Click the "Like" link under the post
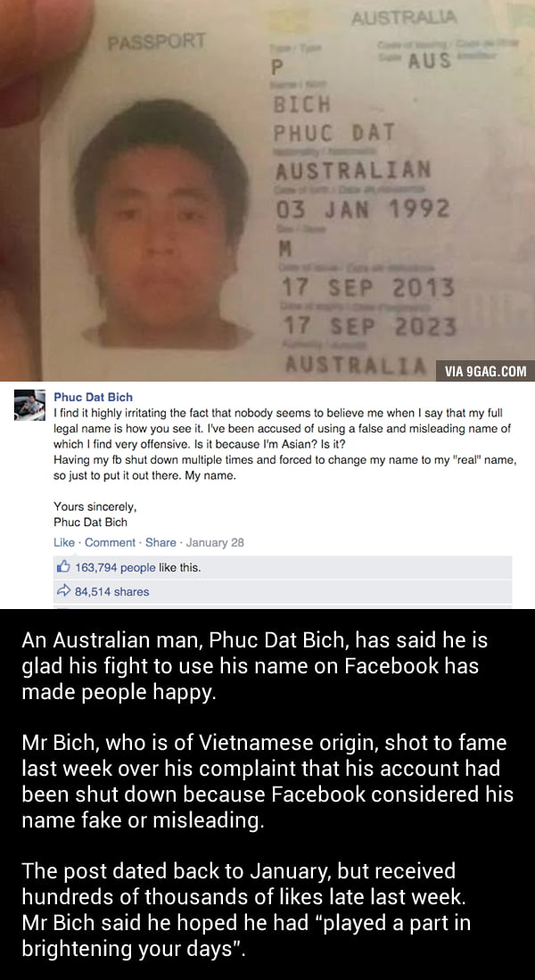Screen dimensions: 535x980 [x=63, y=542]
